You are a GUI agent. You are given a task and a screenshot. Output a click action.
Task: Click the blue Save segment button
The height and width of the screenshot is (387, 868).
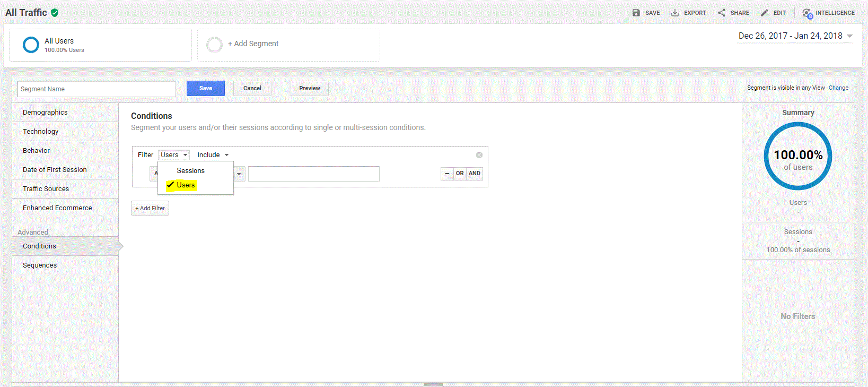tap(206, 89)
